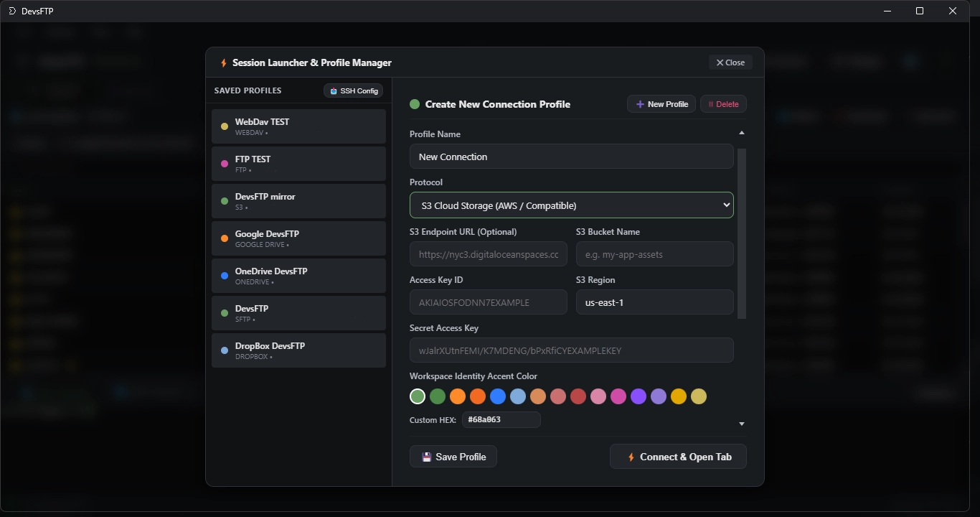Click the form's scroll up arrow
Viewport: 980px width, 517px height.
click(x=742, y=133)
